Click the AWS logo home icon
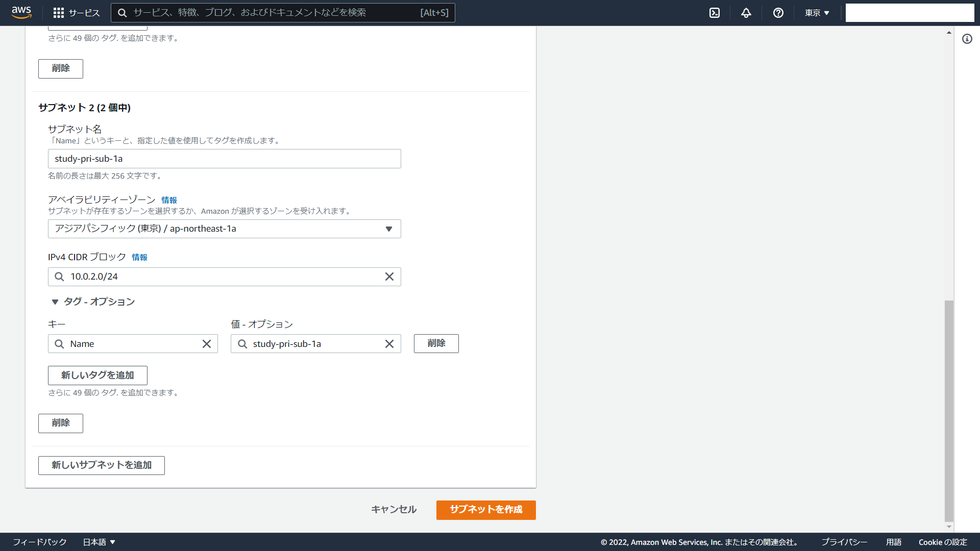 pos(21,12)
